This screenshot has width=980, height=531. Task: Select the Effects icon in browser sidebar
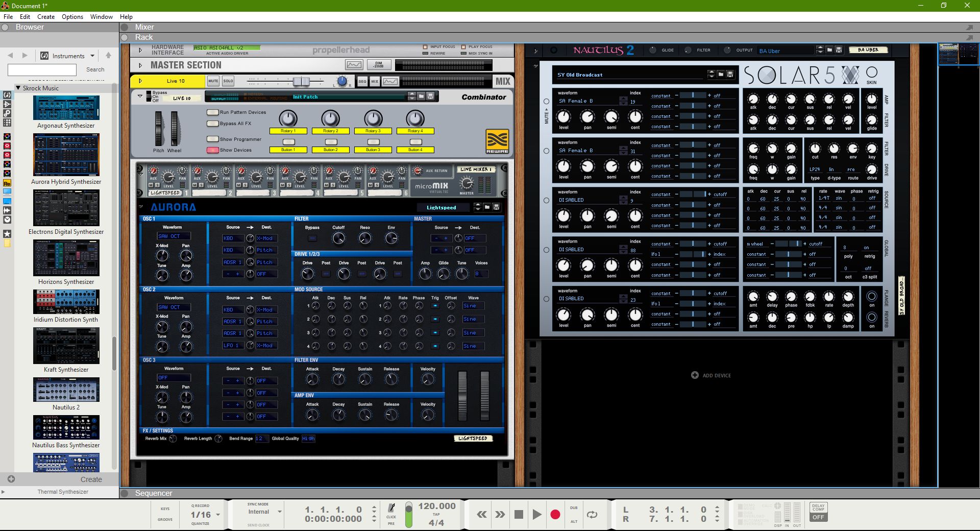(x=7, y=104)
